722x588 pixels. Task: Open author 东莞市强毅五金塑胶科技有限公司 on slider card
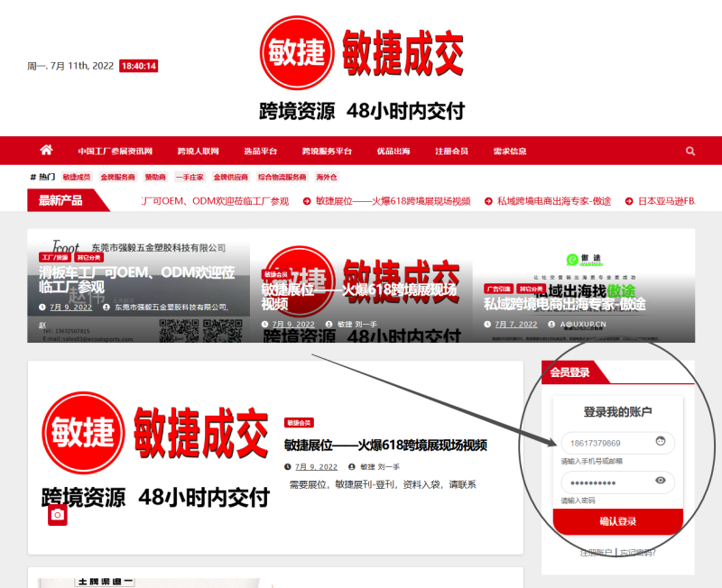171,307
